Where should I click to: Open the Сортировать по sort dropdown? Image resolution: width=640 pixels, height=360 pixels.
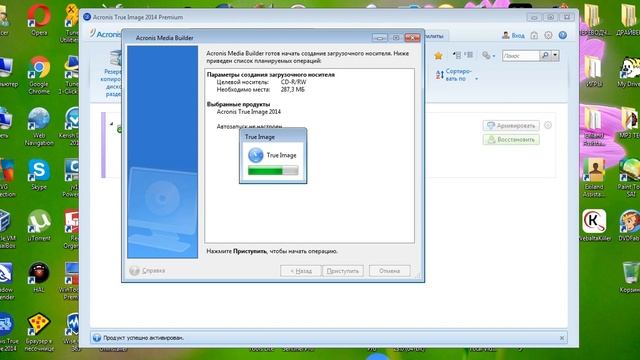(456, 75)
